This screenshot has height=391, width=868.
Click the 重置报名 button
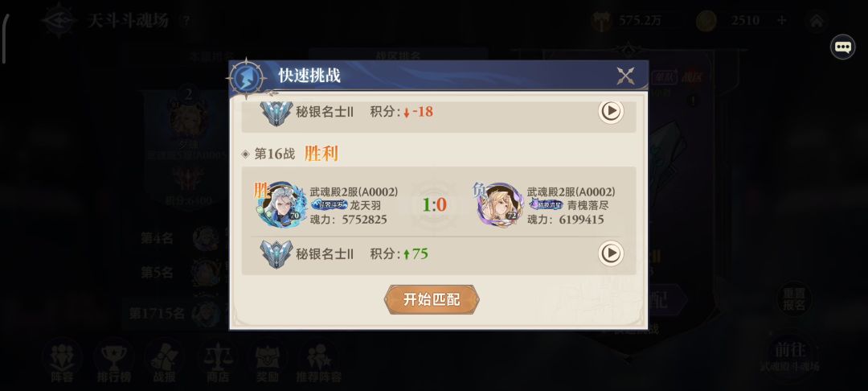click(x=794, y=299)
